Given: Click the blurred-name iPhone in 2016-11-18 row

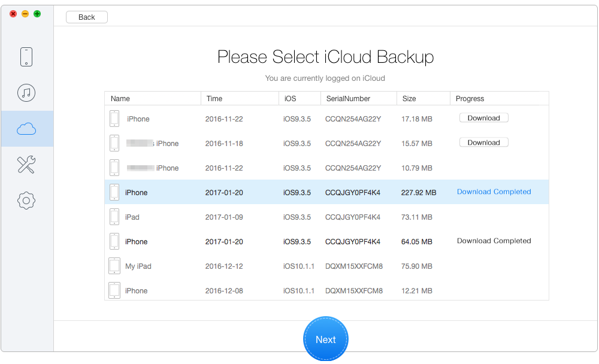Looking at the screenshot, I should pyautogui.click(x=152, y=144).
